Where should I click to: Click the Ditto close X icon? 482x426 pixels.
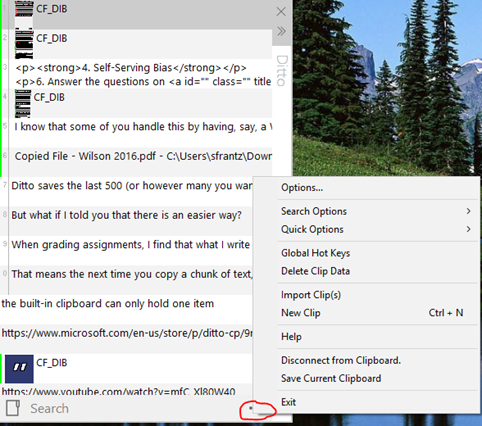point(281,12)
